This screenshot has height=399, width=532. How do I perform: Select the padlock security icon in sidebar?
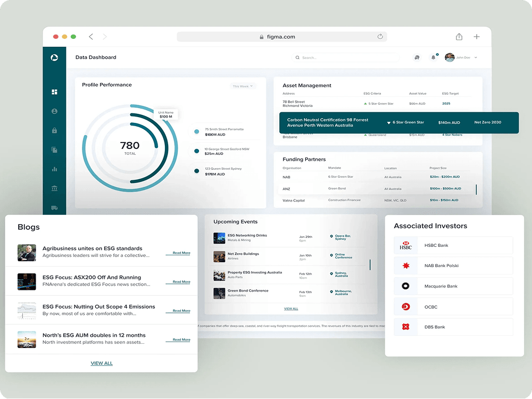pyautogui.click(x=54, y=130)
